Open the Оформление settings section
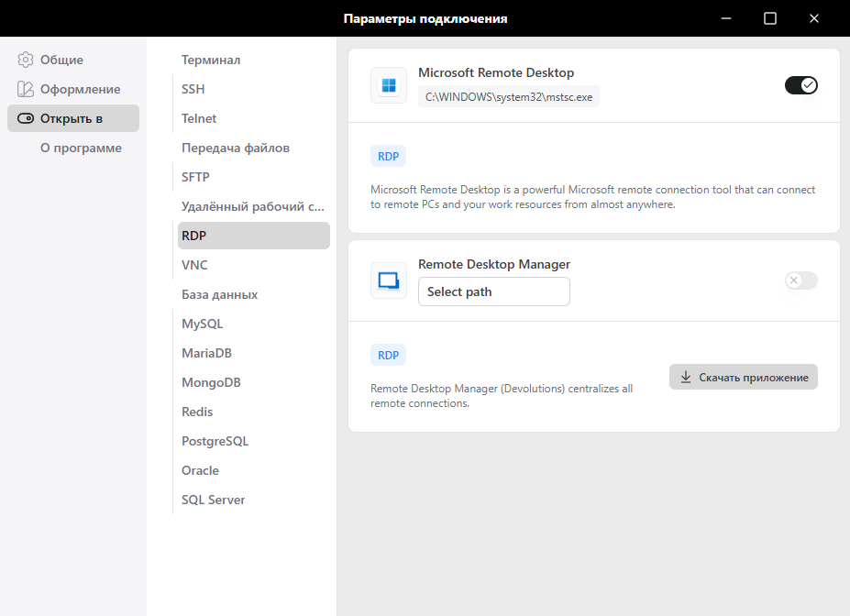This screenshot has height=616, width=850. tap(73, 89)
